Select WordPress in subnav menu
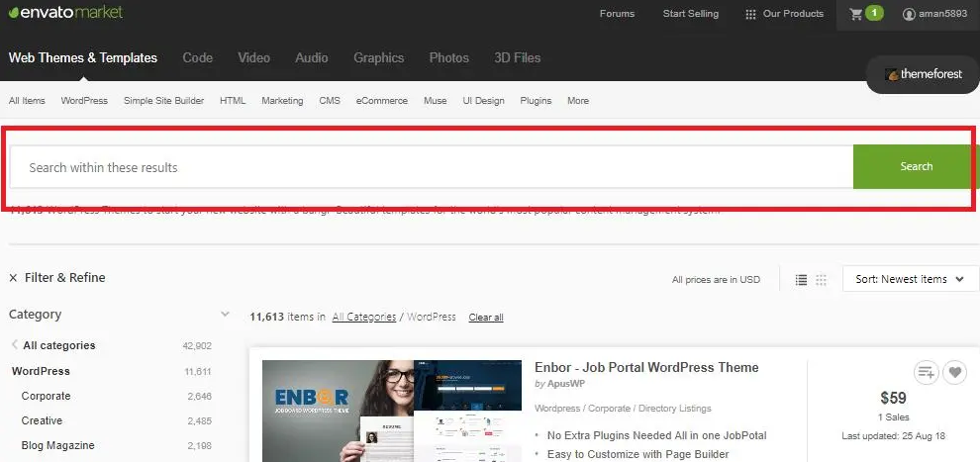Image resolution: width=980 pixels, height=462 pixels. point(84,101)
